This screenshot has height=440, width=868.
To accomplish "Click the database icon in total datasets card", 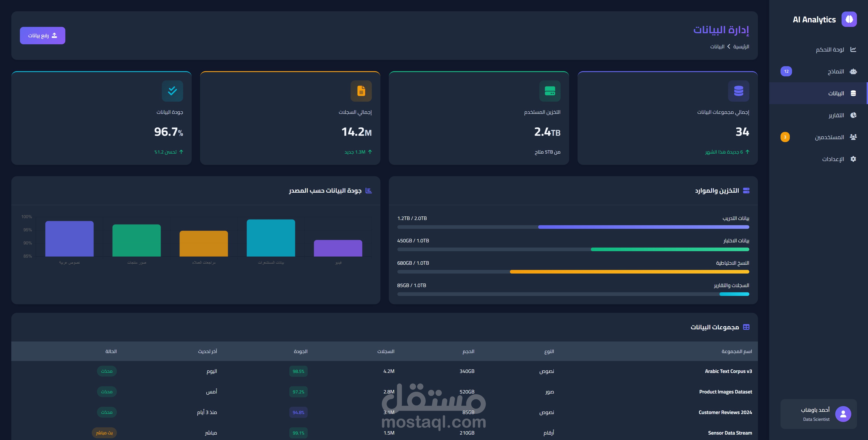I will [738, 91].
